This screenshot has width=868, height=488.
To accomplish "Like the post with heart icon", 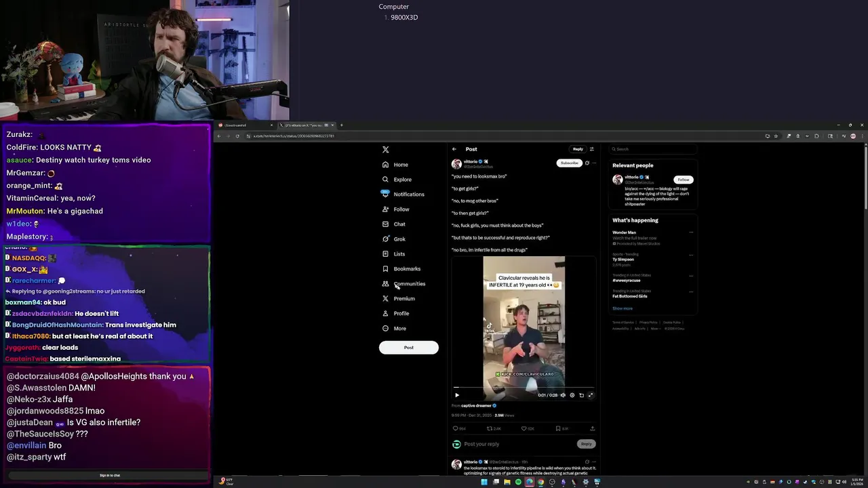I will 528,428.
